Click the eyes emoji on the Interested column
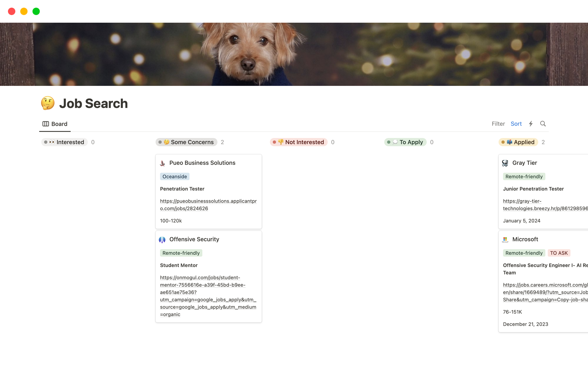 point(51,142)
